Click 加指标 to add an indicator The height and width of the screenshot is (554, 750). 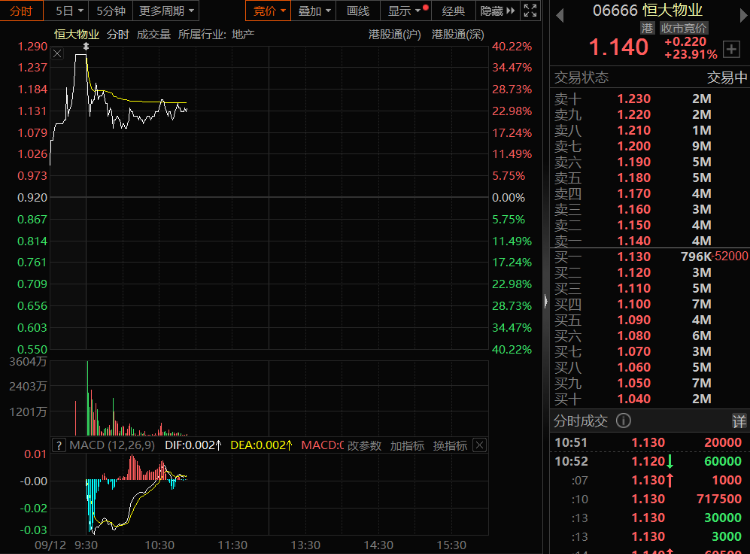tap(407, 446)
